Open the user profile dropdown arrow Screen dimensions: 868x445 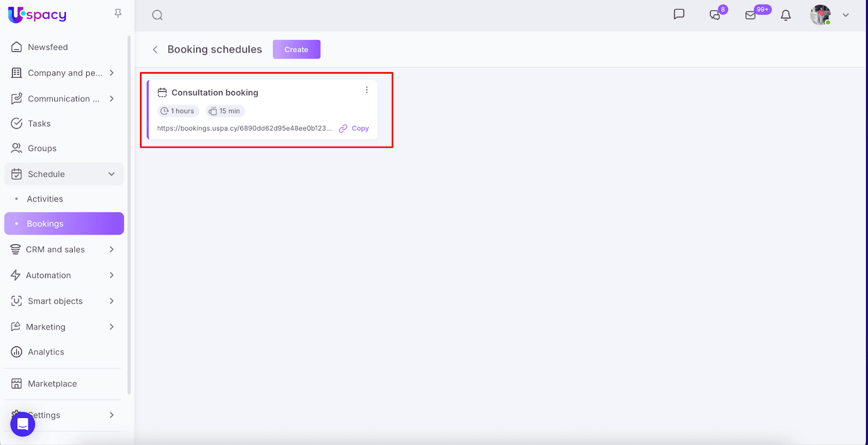tap(845, 15)
